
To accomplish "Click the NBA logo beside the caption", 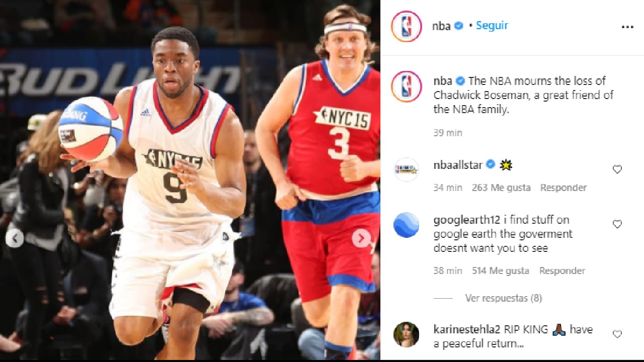I will click(406, 85).
